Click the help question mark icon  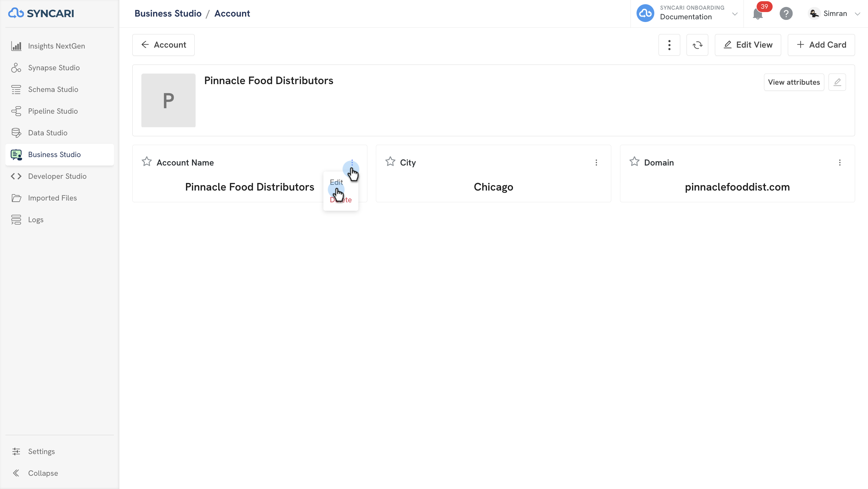[x=786, y=14]
